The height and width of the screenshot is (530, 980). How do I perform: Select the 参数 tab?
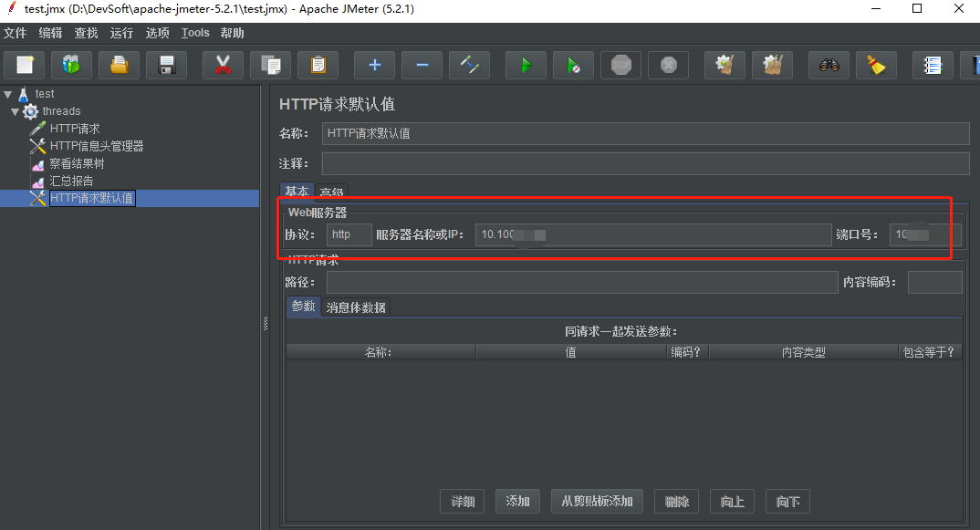tap(303, 307)
